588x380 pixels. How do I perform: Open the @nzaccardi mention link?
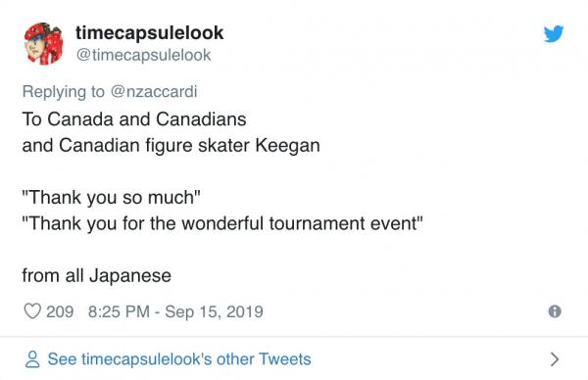pyautogui.click(x=154, y=92)
